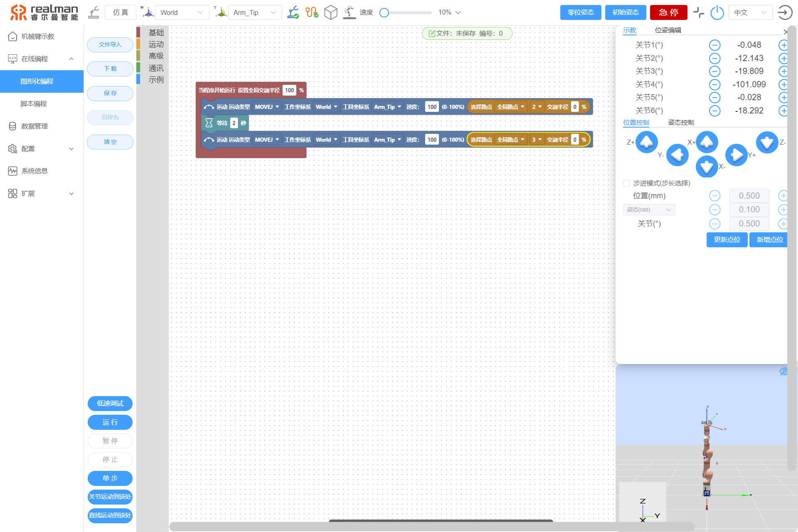Click the Z+ jog arrow button
Screen dimensions: 798x532
point(647,142)
